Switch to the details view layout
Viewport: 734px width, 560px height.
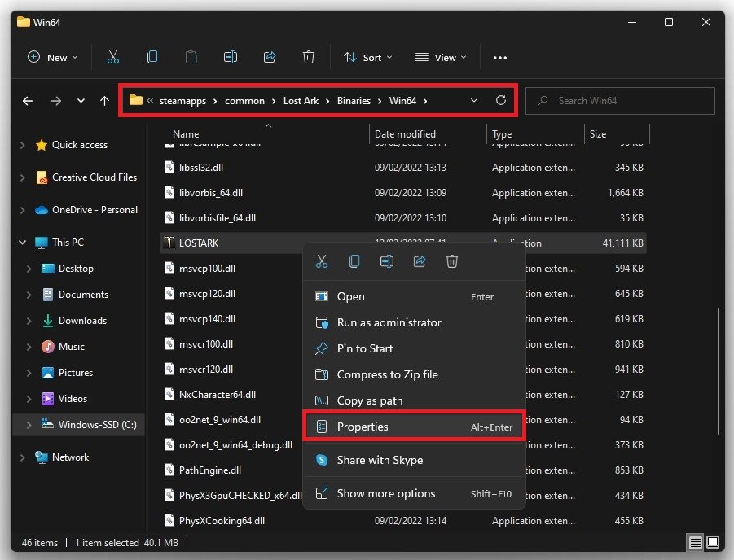pos(695,542)
